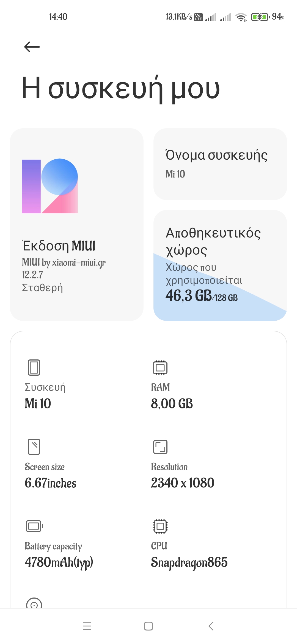This screenshot has width=297, height=644.
Task: Tap the device phone icon
Action: pos(34,367)
